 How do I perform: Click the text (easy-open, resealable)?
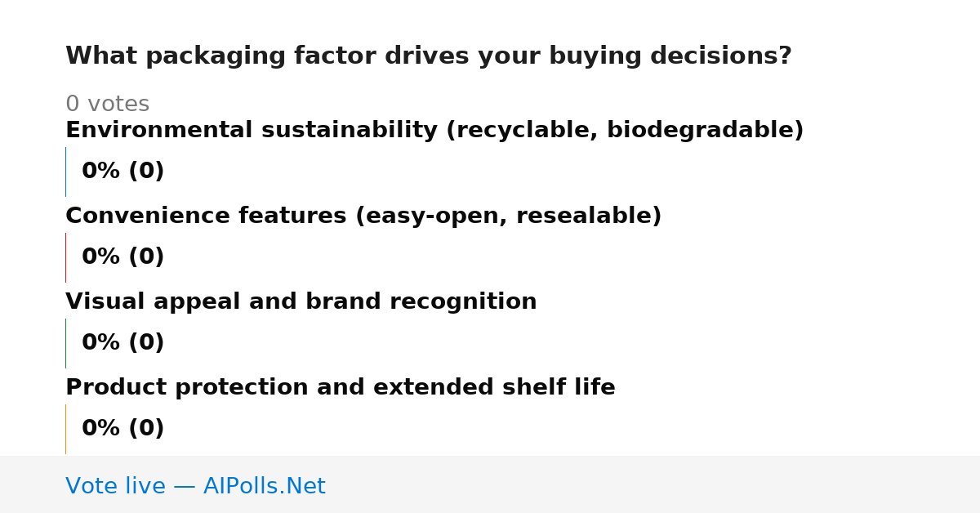(x=508, y=216)
